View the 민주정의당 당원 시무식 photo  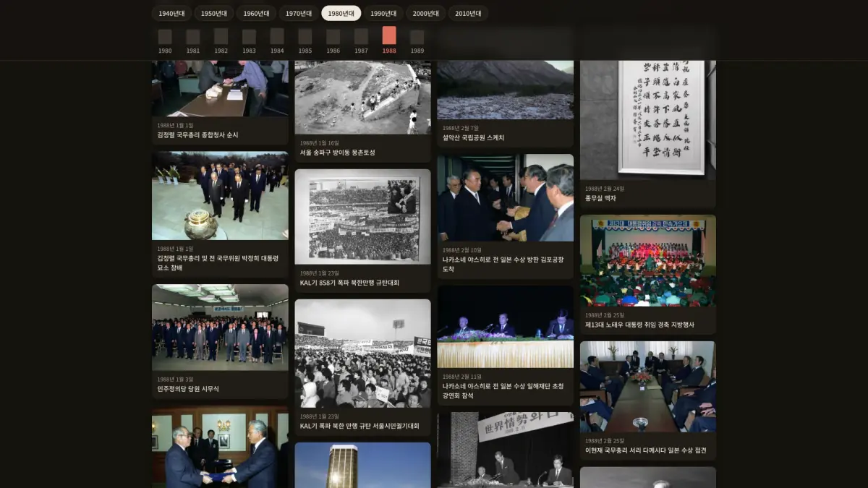[220, 328]
